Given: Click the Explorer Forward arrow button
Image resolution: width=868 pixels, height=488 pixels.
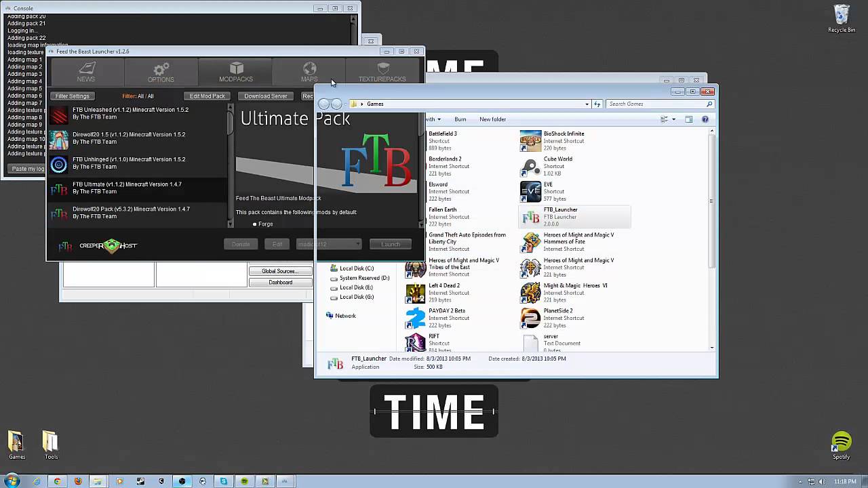Looking at the screenshot, I should pyautogui.click(x=336, y=104).
